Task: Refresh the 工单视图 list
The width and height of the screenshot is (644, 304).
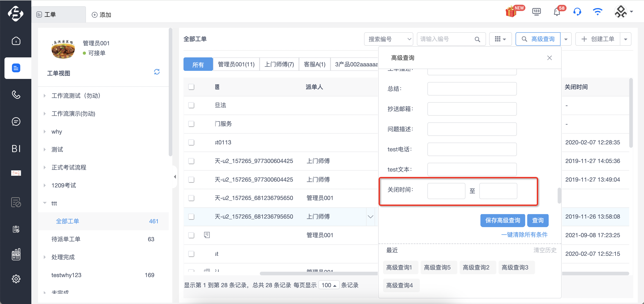Action: click(157, 72)
